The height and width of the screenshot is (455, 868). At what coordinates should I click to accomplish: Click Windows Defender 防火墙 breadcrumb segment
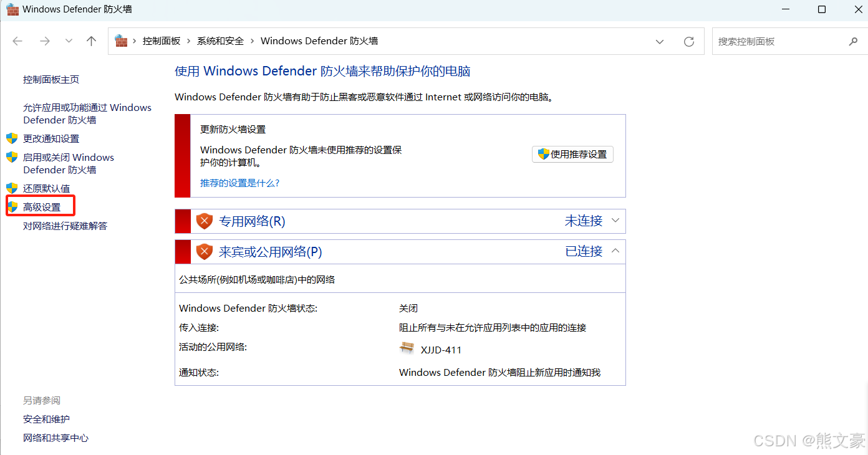click(x=319, y=41)
